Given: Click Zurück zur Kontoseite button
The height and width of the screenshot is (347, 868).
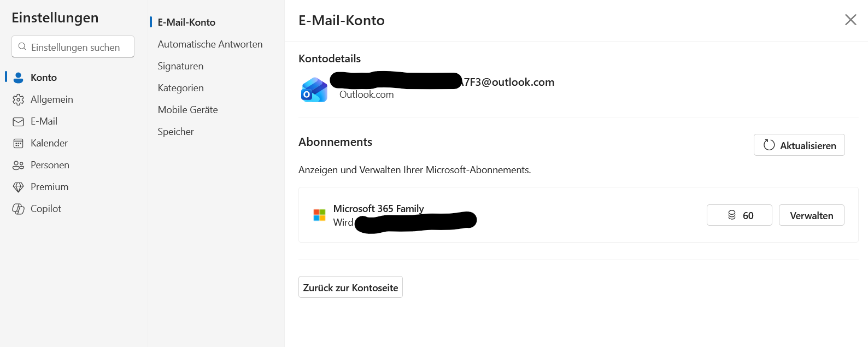Looking at the screenshot, I should tap(350, 287).
